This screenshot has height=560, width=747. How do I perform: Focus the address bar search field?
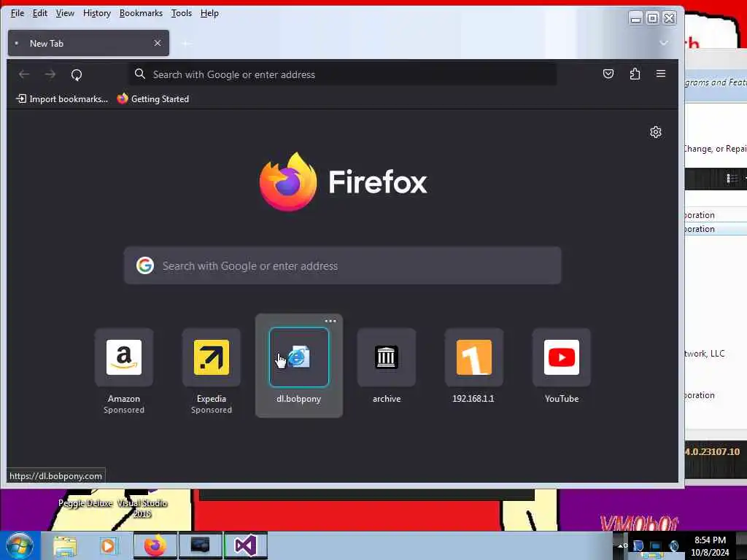point(343,74)
